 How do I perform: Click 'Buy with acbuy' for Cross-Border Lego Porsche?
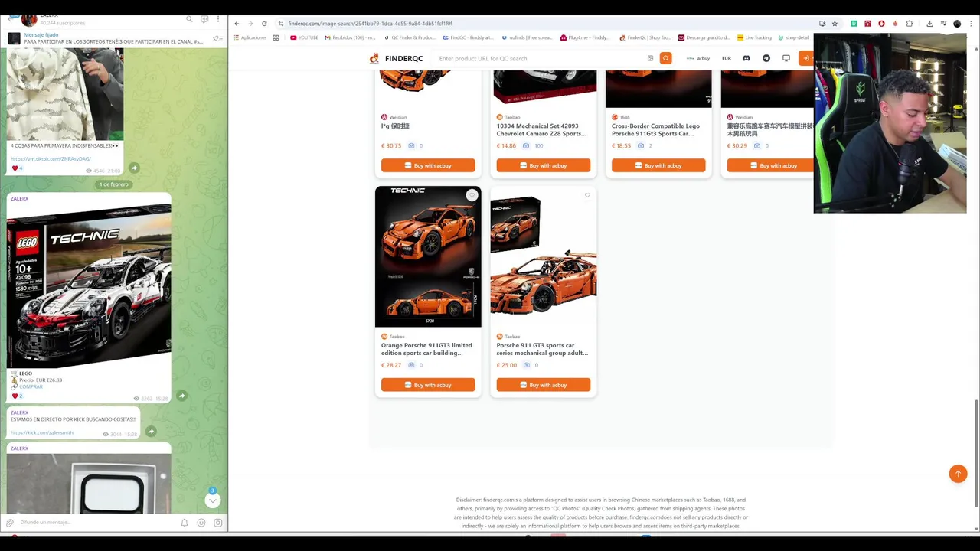[x=658, y=165]
